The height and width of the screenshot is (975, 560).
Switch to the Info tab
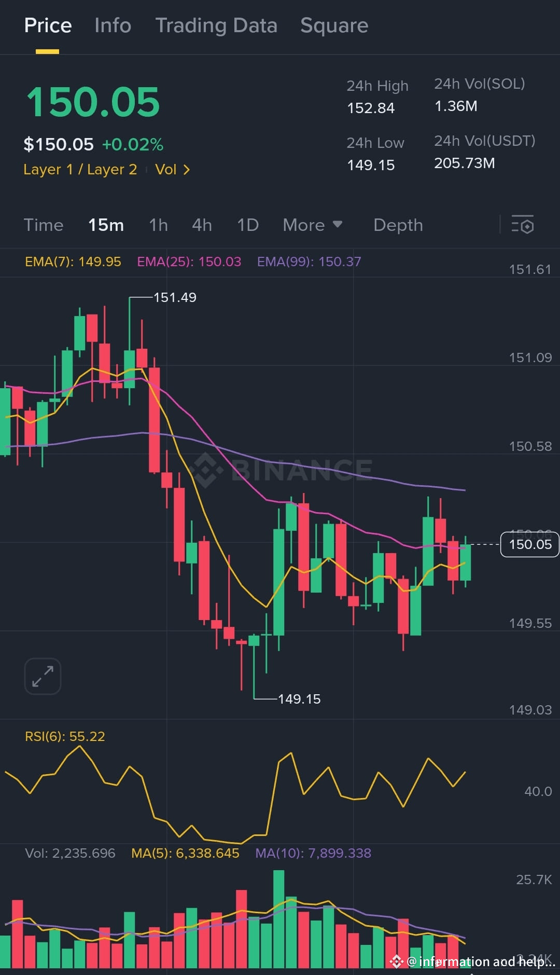click(113, 25)
